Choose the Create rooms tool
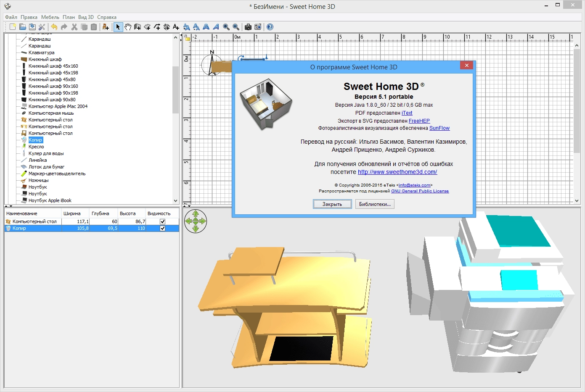Screen dimensions: 585x392 (x=147, y=27)
